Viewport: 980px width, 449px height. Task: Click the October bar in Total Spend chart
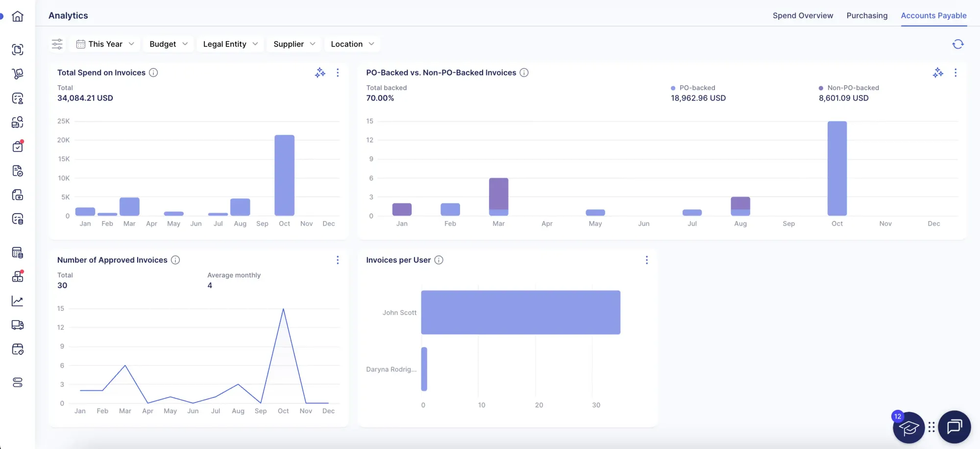click(284, 175)
